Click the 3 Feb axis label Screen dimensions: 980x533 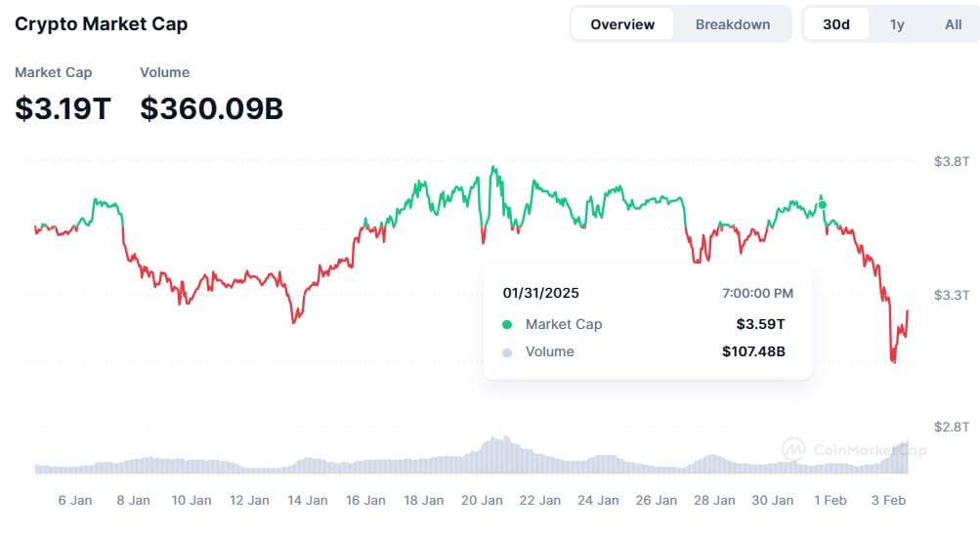coord(888,500)
